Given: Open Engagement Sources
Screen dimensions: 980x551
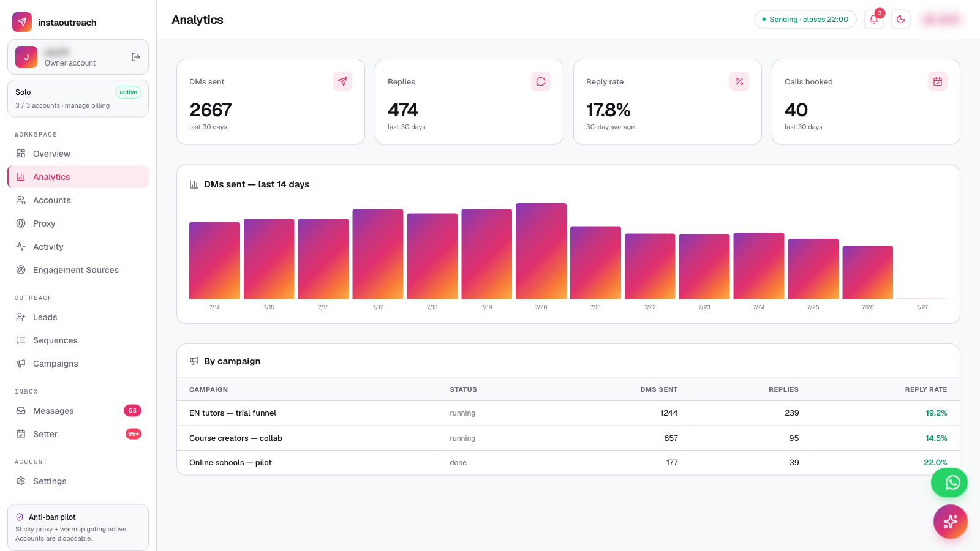Looking at the screenshot, I should (78, 270).
